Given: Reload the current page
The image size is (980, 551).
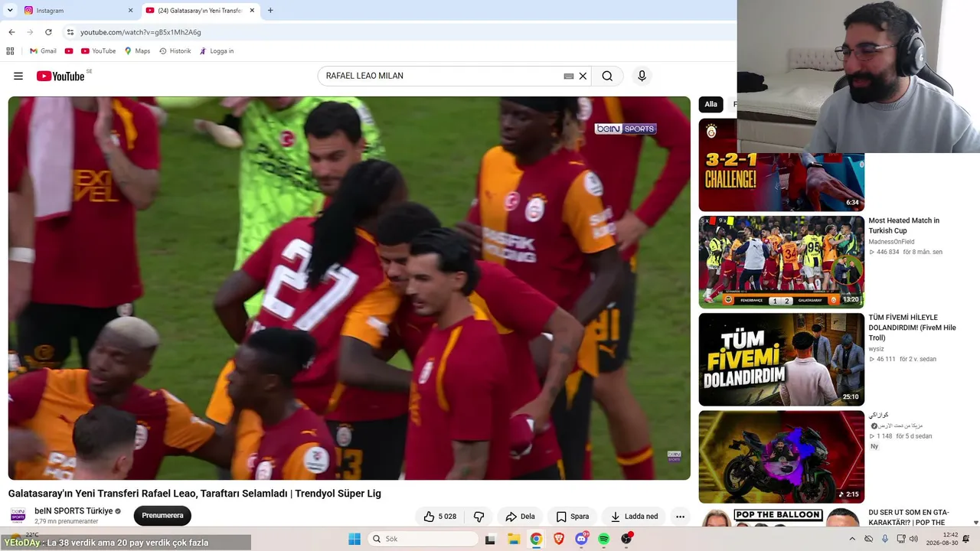Looking at the screenshot, I should click(x=48, y=32).
